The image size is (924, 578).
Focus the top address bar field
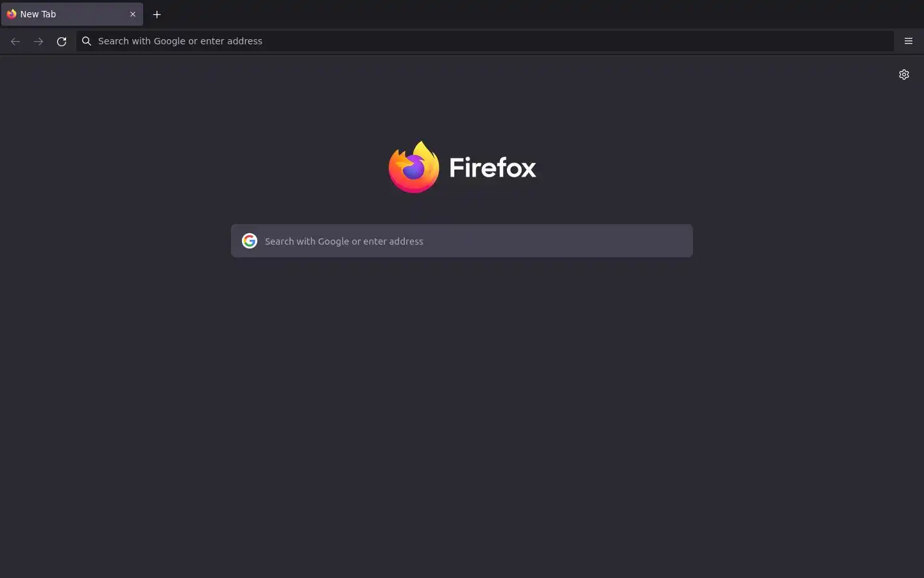click(x=485, y=41)
